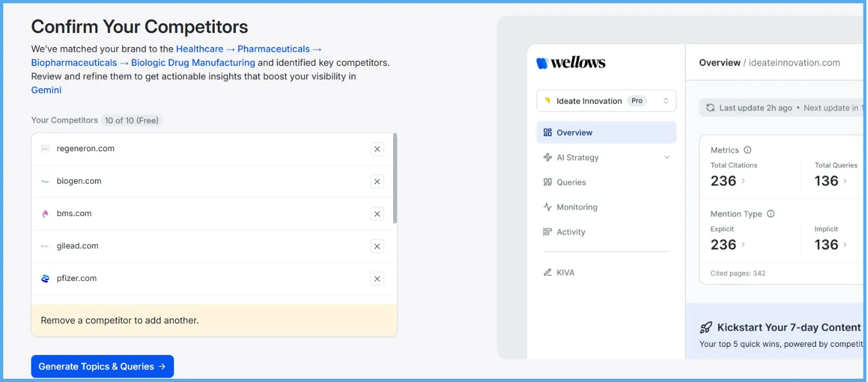Open the Biologic Drug Manufacturing link
This screenshot has width=868, height=382.
(193, 63)
